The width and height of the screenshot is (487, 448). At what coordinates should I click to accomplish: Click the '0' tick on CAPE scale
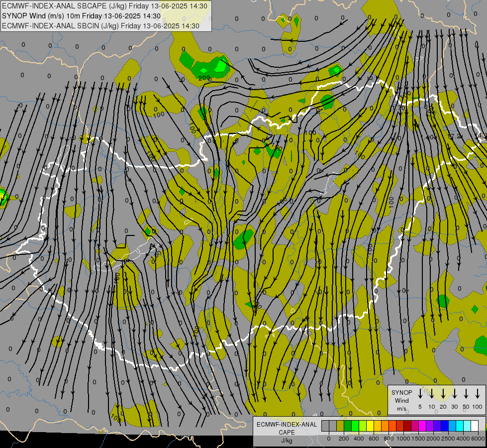(x=329, y=439)
